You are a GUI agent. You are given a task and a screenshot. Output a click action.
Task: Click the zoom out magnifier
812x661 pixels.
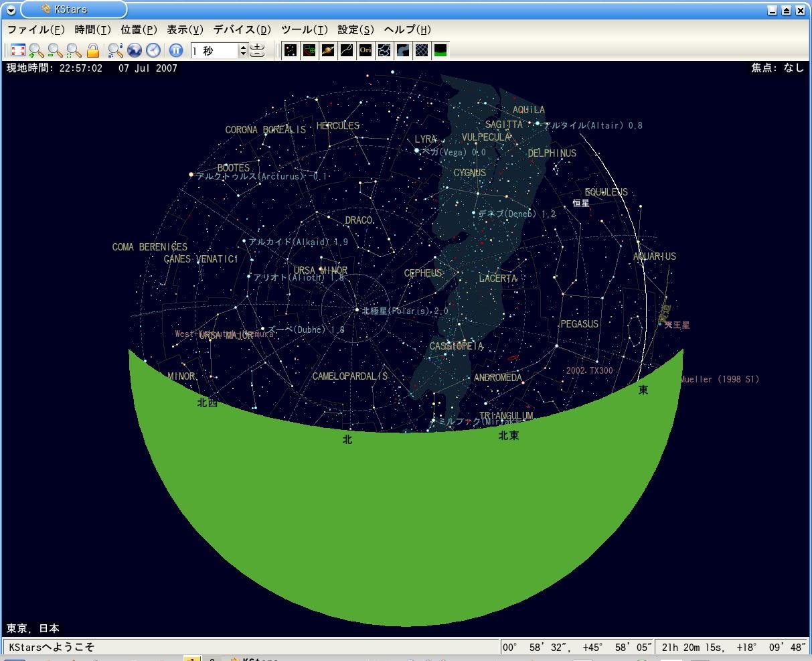[56, 50]
